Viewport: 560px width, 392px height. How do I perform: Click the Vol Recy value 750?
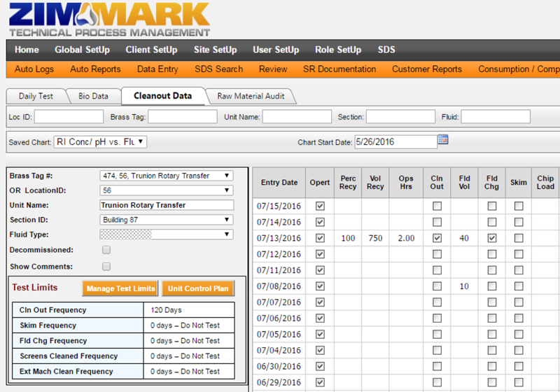[x=375, y=238]
